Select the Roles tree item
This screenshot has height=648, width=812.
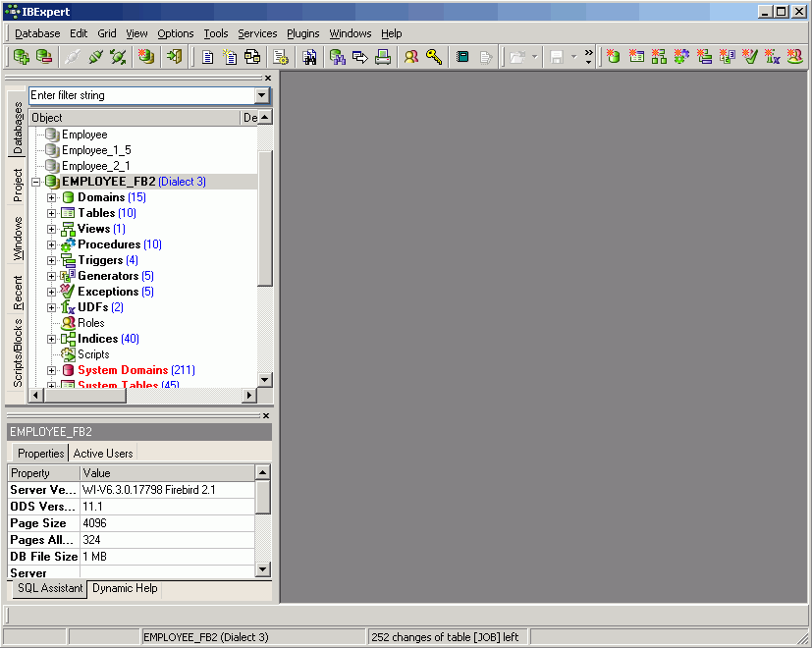coord(90,323)
